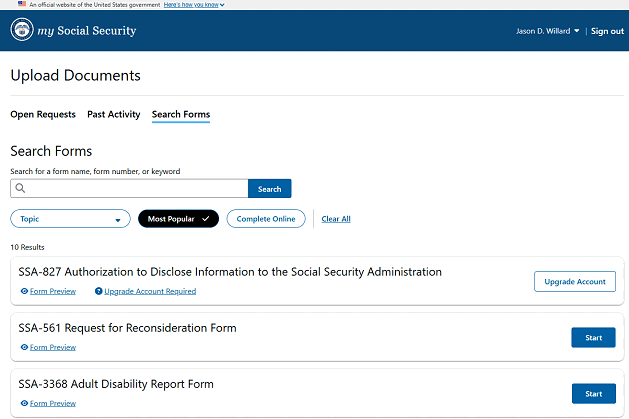The height and width of the screenshot is (419, 629).
Task: Toggle the Most Popular filter chip
Action: pos(178,219)
